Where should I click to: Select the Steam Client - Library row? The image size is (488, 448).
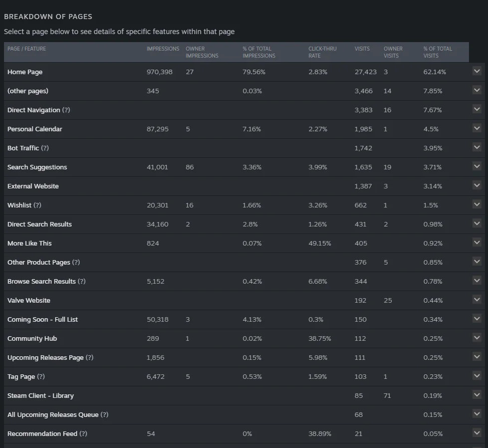tap(236, 396)
